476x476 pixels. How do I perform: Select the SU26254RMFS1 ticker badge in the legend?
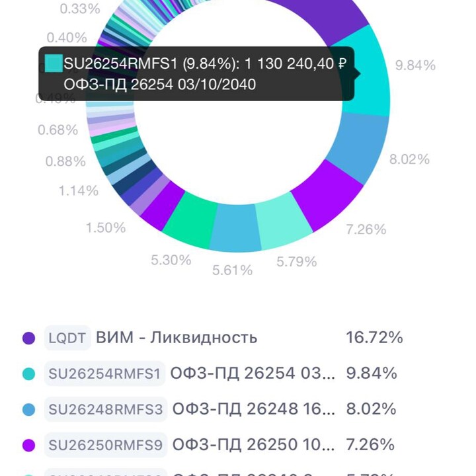(104, 374)
